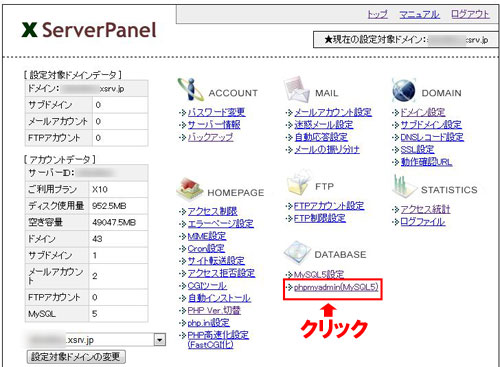Image resolution: width=500 pixels, height=367 pixels.
Task: Open the アクセス統計 link
Action: (425, 209)
